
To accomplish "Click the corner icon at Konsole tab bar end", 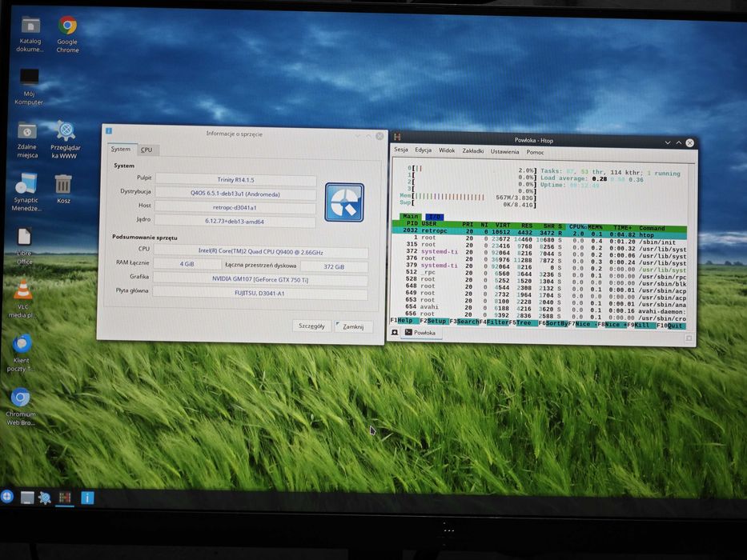I will 689,338.
